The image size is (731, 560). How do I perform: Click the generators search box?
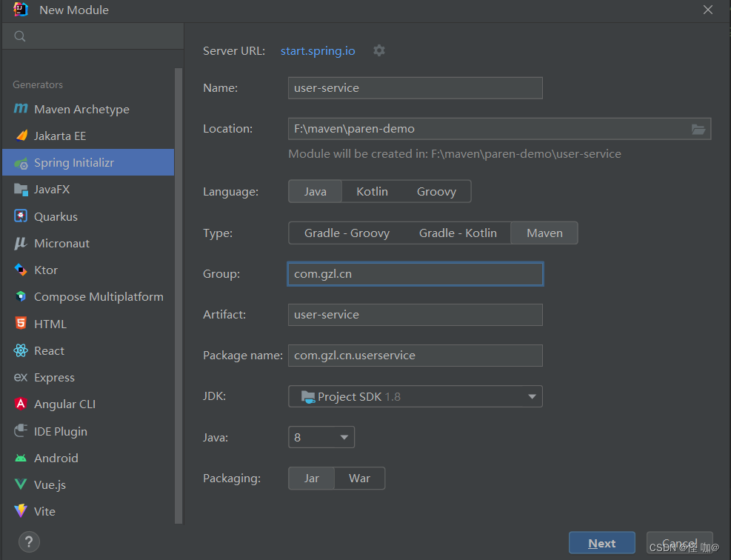pos(93,36)
